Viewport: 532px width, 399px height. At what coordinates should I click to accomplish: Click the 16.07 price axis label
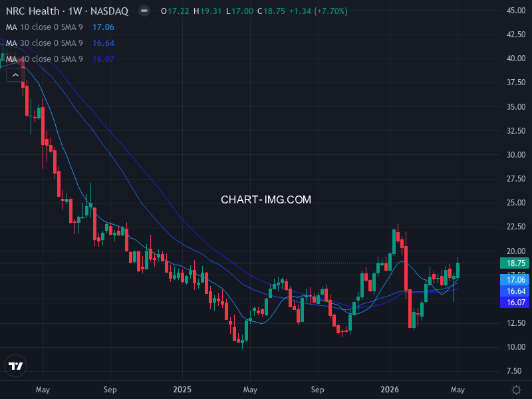click(515, 303)
